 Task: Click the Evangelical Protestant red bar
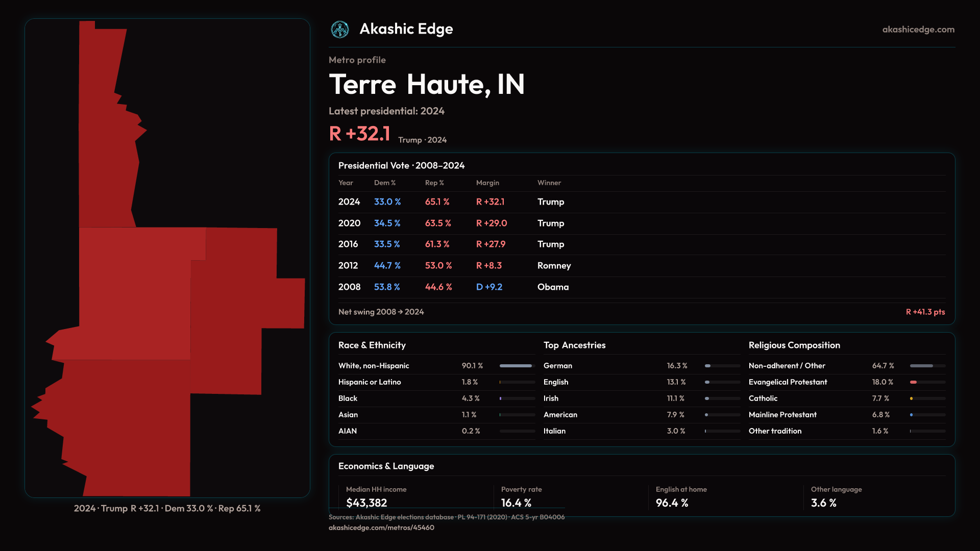tap(914, 382)
